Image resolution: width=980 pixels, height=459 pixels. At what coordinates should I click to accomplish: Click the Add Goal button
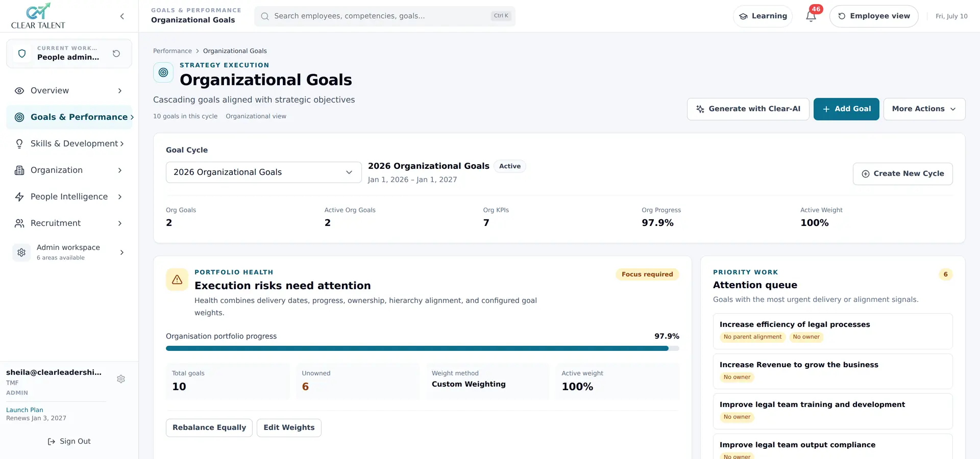(x=846, y=109)
